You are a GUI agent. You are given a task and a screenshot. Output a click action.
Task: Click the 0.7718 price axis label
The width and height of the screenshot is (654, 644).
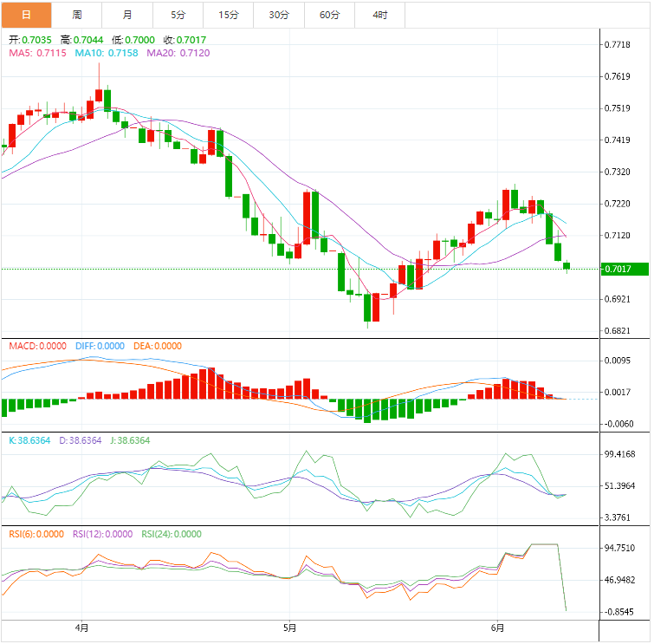click(x=618, y=45)
